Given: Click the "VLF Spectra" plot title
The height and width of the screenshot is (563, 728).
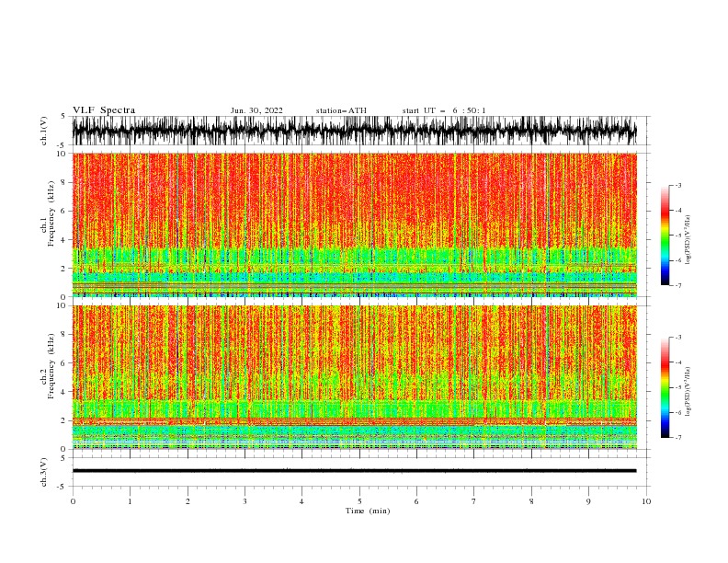Looking at the screenshot, I should click(x=104, y=110).
